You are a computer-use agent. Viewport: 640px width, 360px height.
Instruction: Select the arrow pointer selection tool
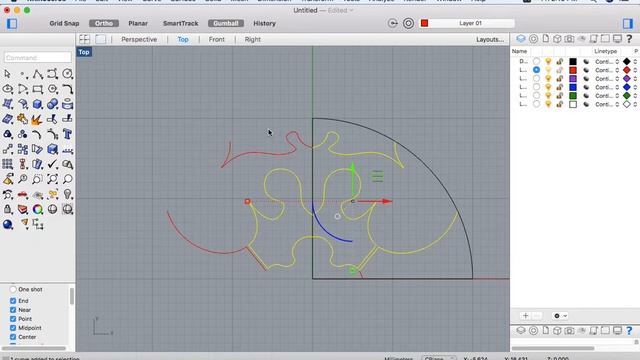point(7,74)
